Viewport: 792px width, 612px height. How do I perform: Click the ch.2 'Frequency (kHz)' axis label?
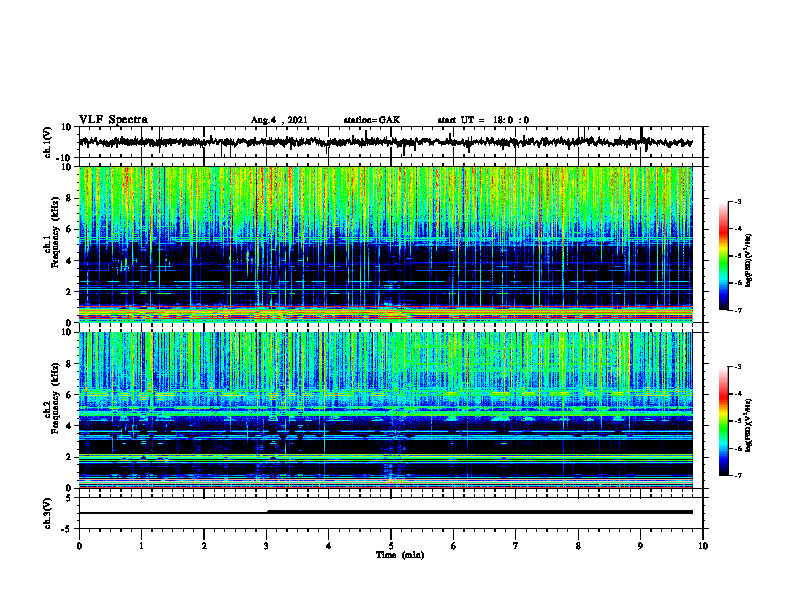click(55, 398)
